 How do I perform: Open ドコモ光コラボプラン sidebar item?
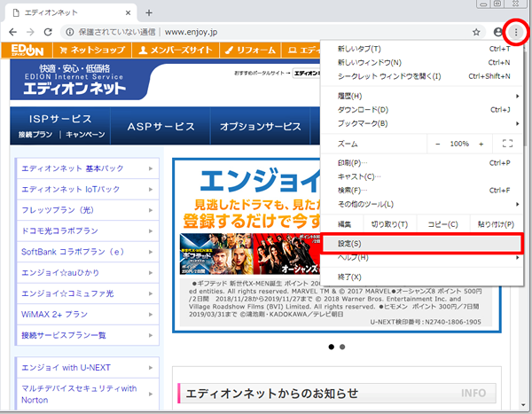click(x=88, y=230)
